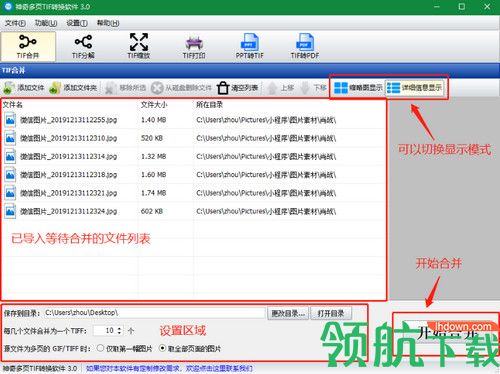Viewport: 500px width, 374px height.
Task: Select 取全部页面的图片 radio option
Action: pyautogui.click(x=189, y=349)
